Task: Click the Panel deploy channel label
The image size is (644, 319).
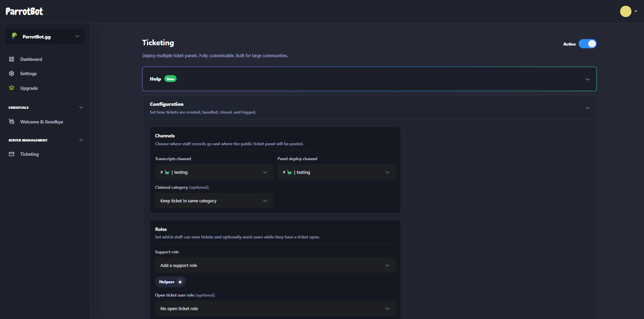Action: (x=297, y=159)
